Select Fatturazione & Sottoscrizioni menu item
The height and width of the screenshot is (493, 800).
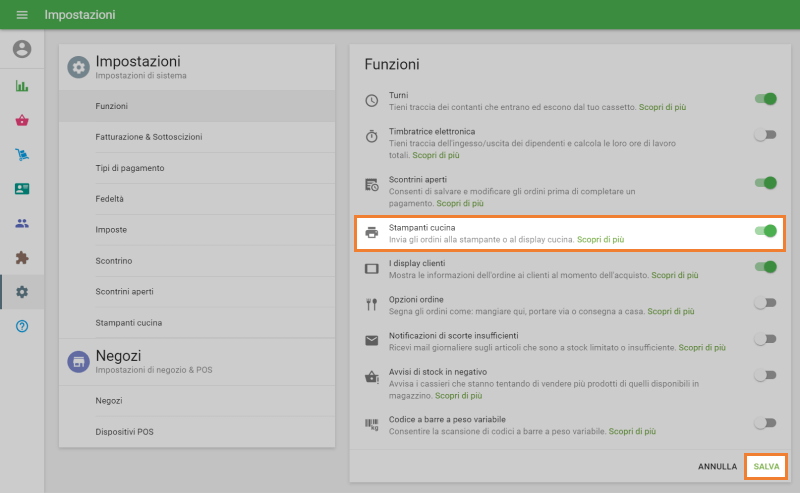149,136
